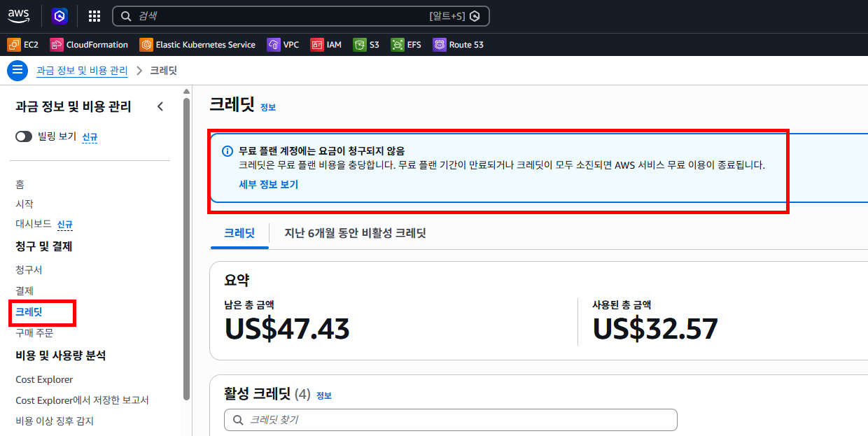This screenshot has height=436, width=868.
Task: Open the 정보 link beside 활성 크레딧
Action: tap(323, 395)
